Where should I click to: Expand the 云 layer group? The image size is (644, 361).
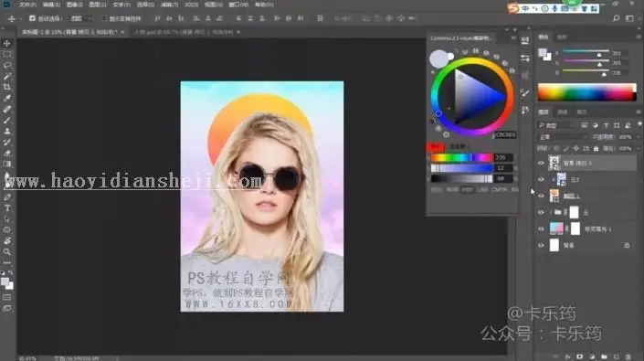coord(550,212)
